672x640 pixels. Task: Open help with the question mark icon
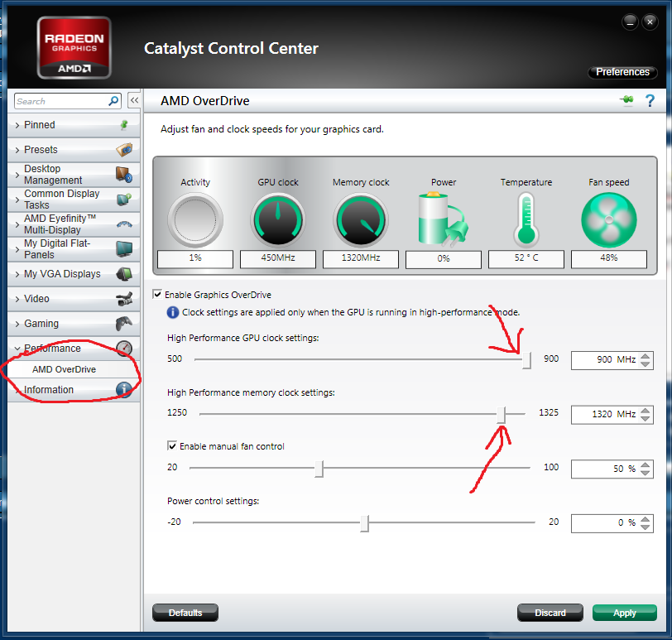point(650,101)
